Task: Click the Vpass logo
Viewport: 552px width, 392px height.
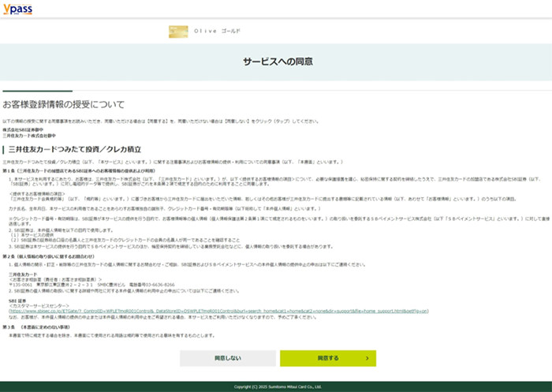Action: click(17, 9)
